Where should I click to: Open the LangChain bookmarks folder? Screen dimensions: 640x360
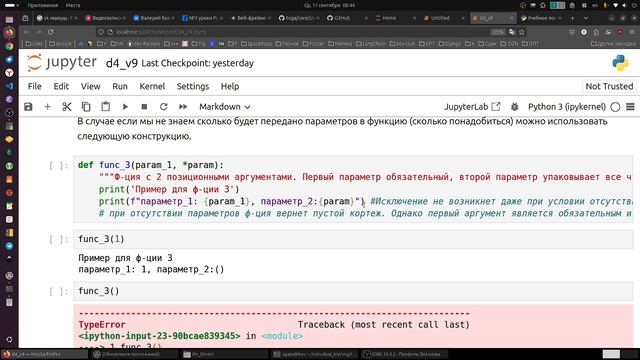371,43
